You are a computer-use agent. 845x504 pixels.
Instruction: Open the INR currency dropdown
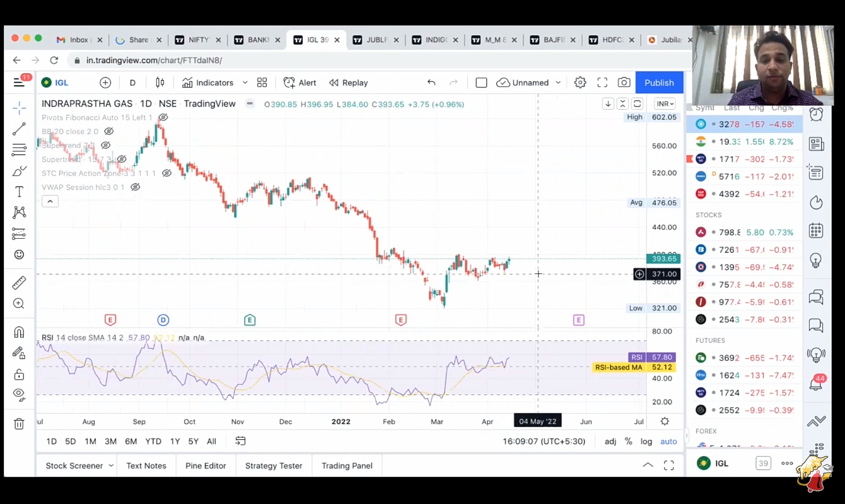coord(665,104)
